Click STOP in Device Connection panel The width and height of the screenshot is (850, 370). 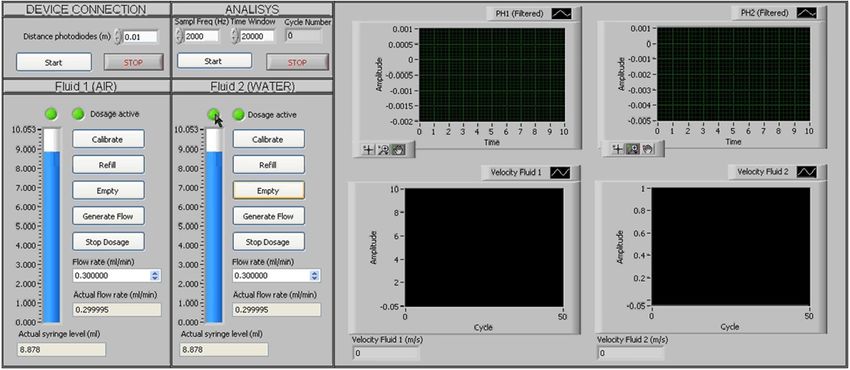133,62
